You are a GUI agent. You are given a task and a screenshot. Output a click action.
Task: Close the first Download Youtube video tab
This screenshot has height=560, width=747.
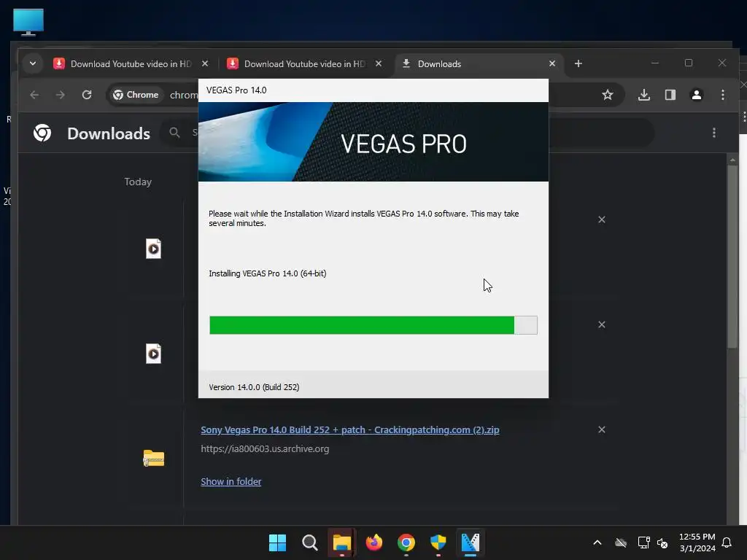pos(205,63)
